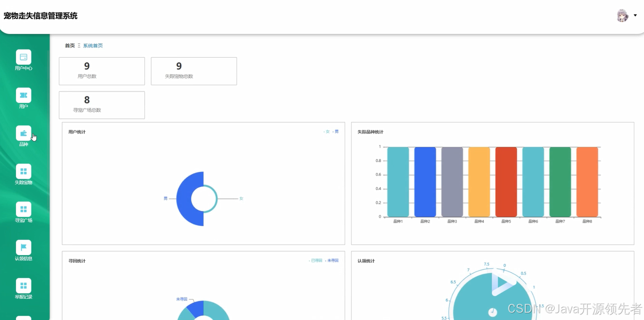644x320 pixels.
Task: Click the user avatar picture
Action: 622,16
